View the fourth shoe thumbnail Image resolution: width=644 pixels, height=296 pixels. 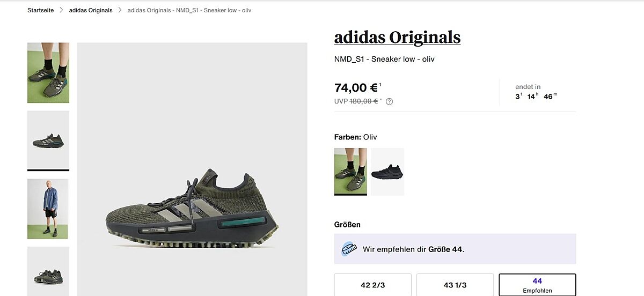pos(48,271)
